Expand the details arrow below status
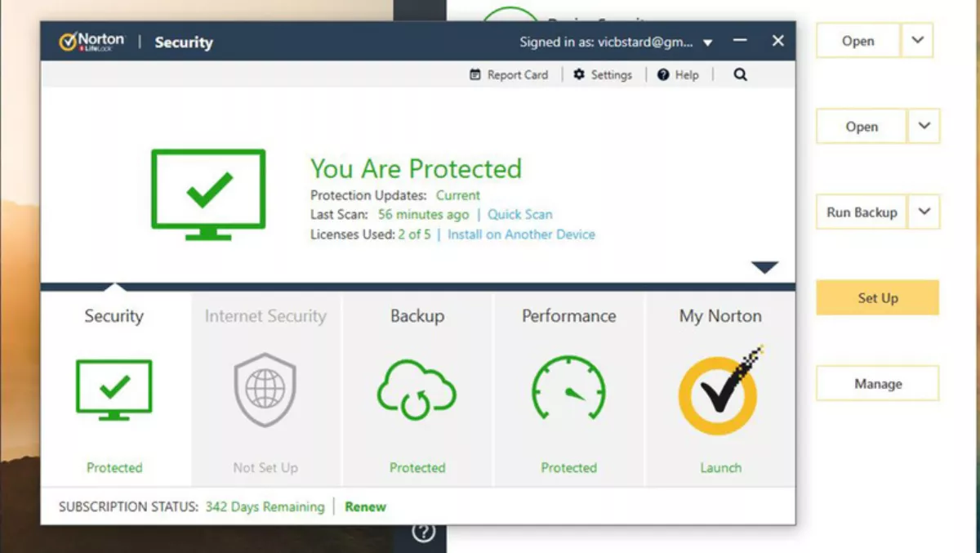This screenshot has width=980, height=553. tap(764, 267)
